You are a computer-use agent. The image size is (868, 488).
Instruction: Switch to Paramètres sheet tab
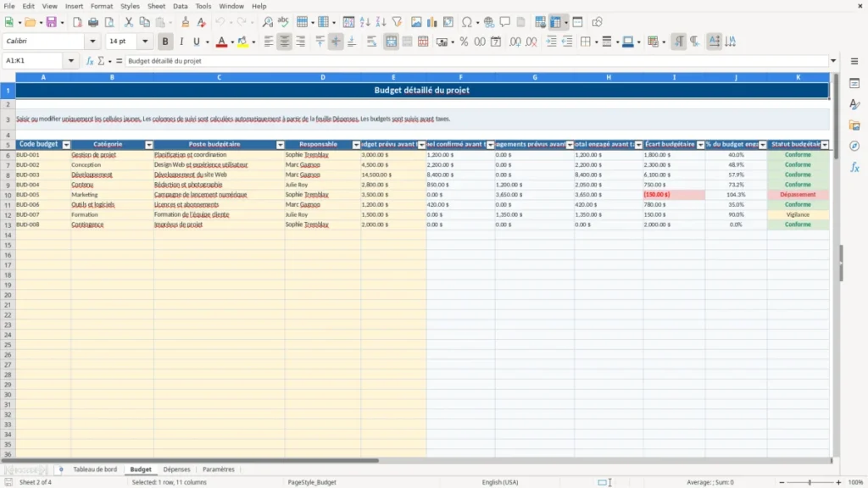tap(219, 469)
